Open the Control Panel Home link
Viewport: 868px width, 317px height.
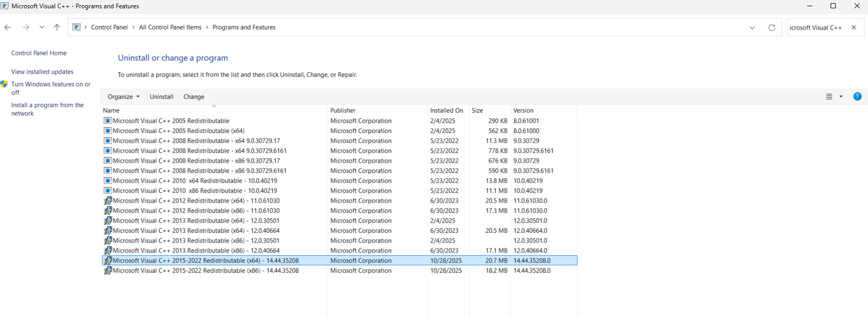[39, 53]
